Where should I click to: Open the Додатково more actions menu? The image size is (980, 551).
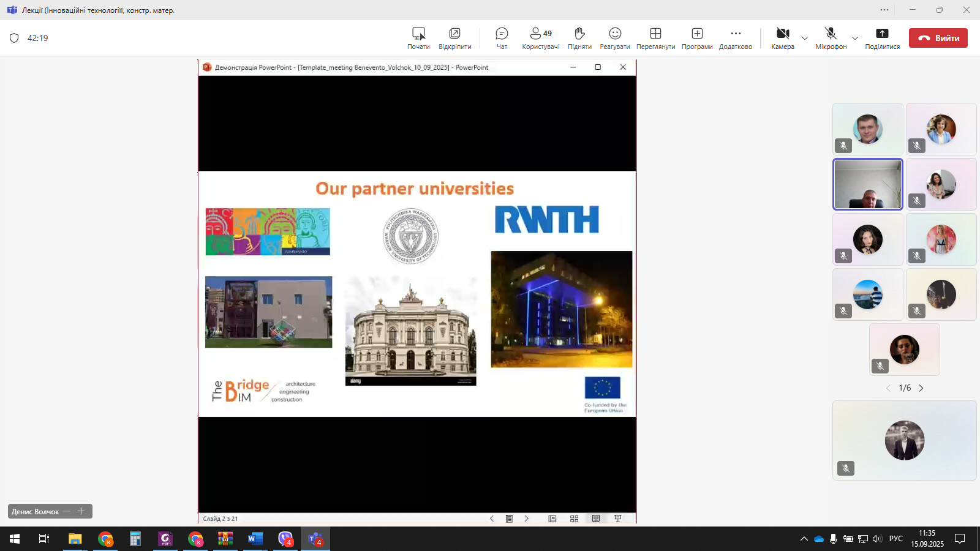point(736,38)
